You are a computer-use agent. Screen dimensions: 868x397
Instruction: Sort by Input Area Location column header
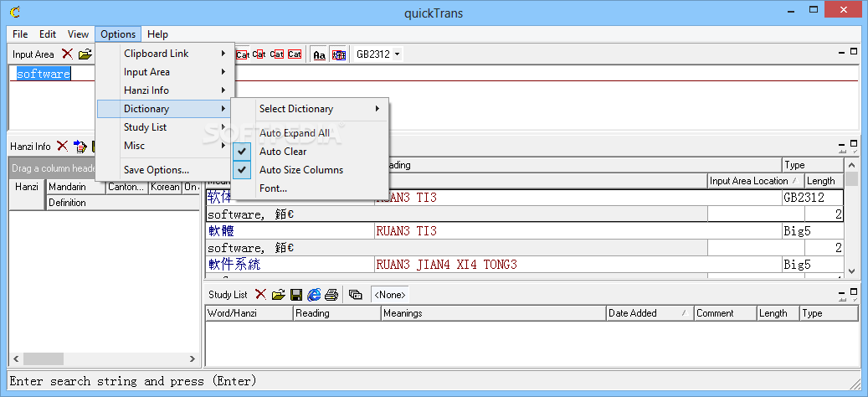click(756, 181)
